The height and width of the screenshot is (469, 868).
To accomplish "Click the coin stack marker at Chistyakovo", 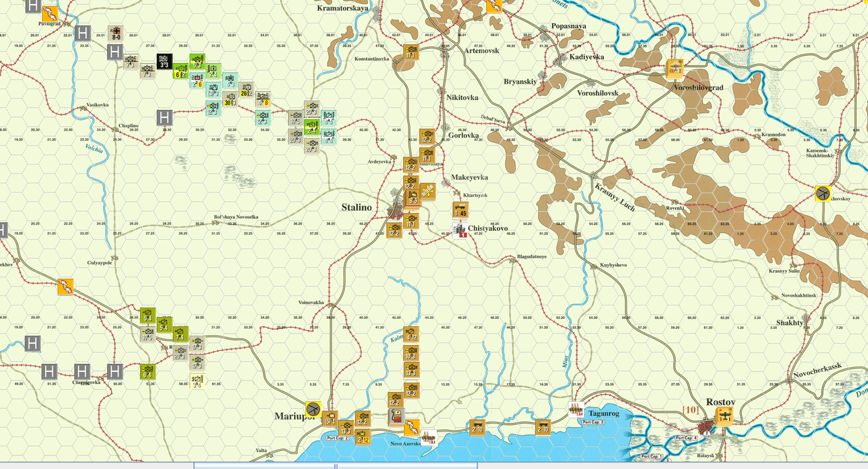I will (460, 230).
